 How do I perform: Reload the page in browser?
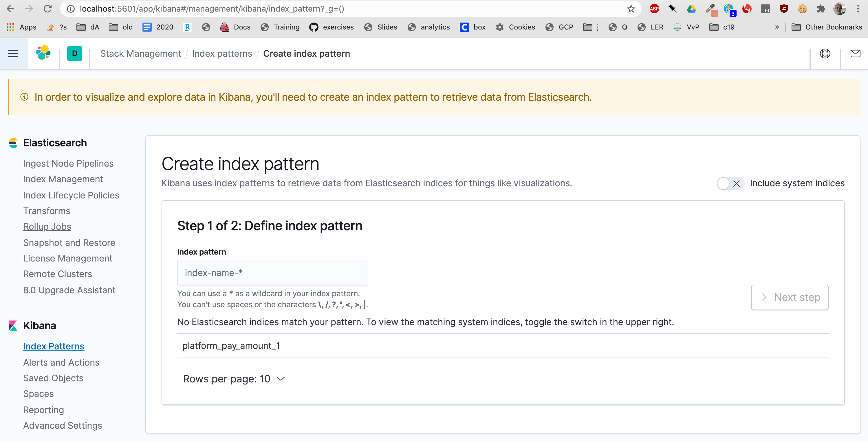(47, 9)
